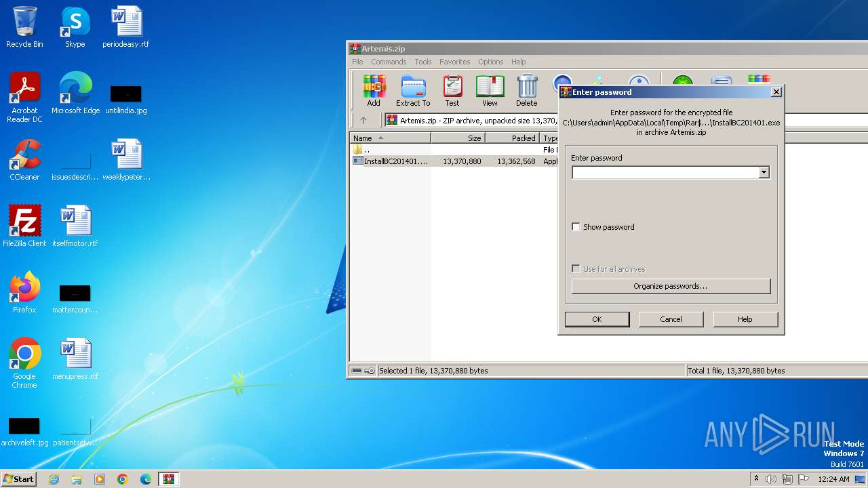Open the Skype desktop shortcut
The height and width of the screenshot is (488, 868).
click(75, 27)
